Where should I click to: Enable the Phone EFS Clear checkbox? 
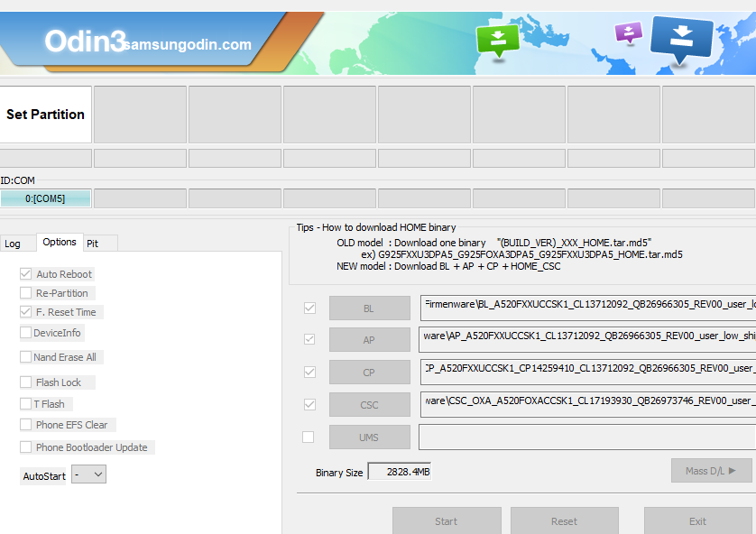tap(25, 425)
